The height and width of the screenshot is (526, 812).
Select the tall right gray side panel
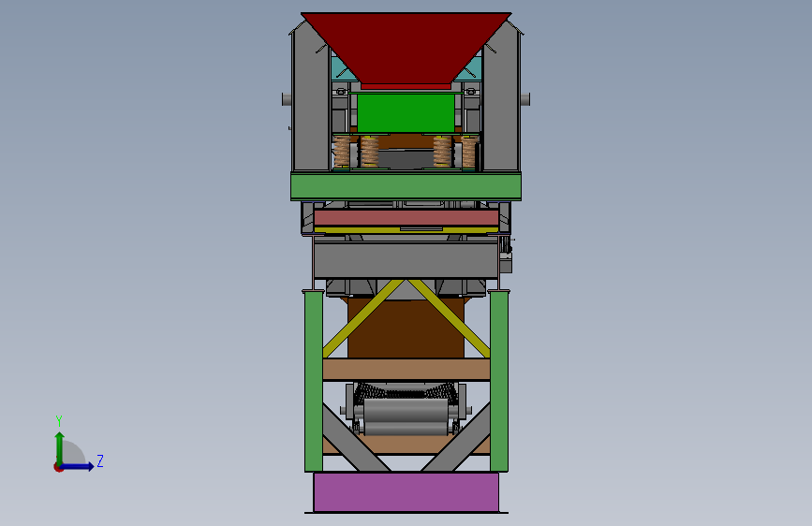(x=501, y=101)
